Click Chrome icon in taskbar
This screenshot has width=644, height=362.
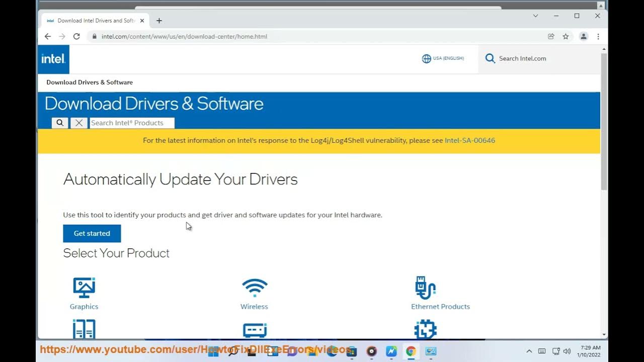[x=411, y=351]
